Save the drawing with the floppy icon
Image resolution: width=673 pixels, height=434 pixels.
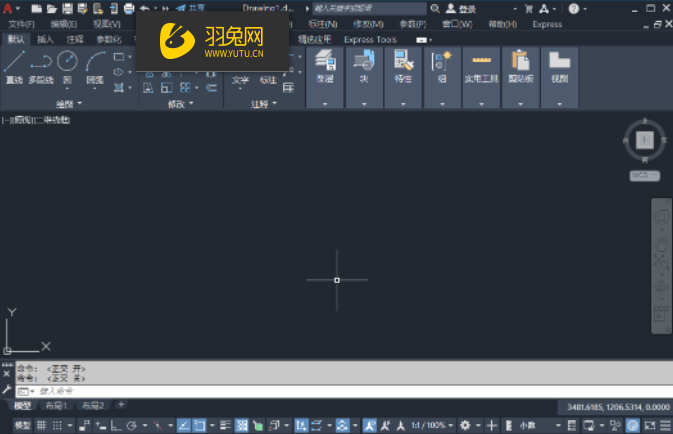67,8
